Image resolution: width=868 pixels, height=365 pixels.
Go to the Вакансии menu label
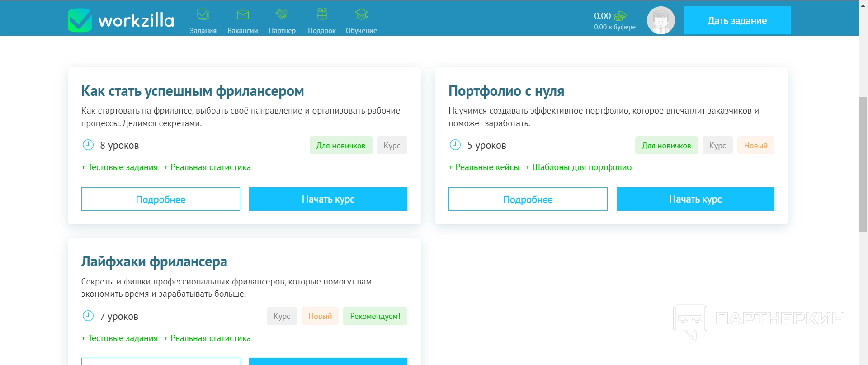[x=243, y=31]
